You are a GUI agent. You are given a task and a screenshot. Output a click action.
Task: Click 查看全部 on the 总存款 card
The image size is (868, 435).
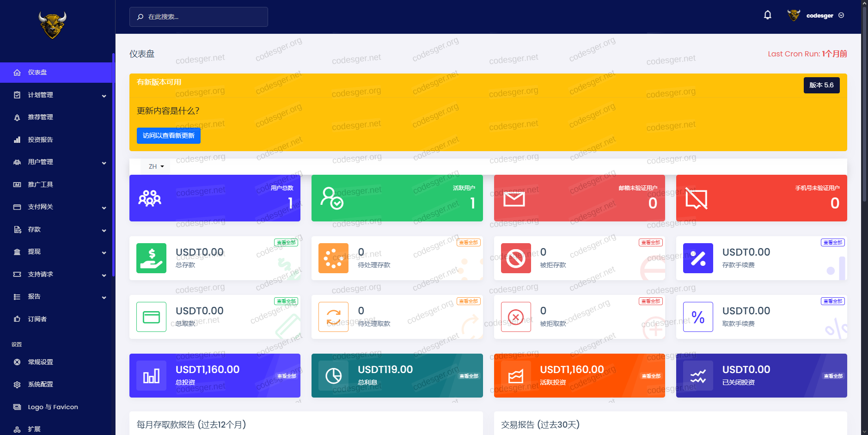[286, 243]
